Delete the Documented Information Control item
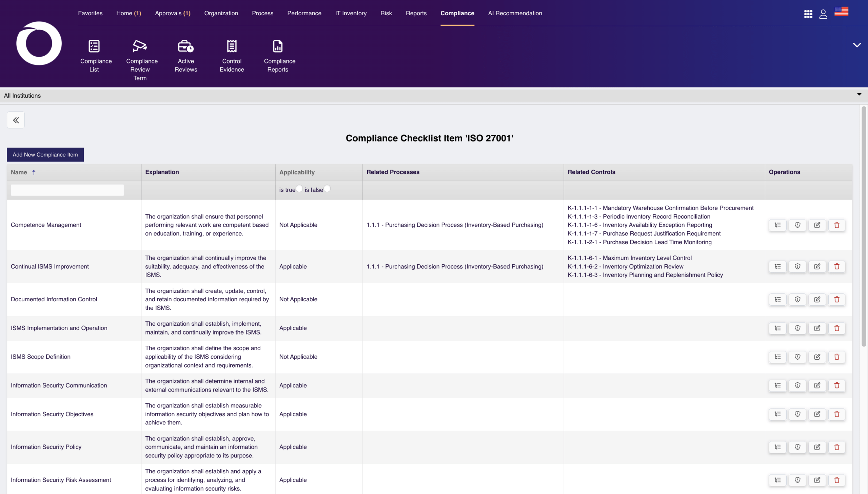 pyautogui.click(x=837, y=300)
